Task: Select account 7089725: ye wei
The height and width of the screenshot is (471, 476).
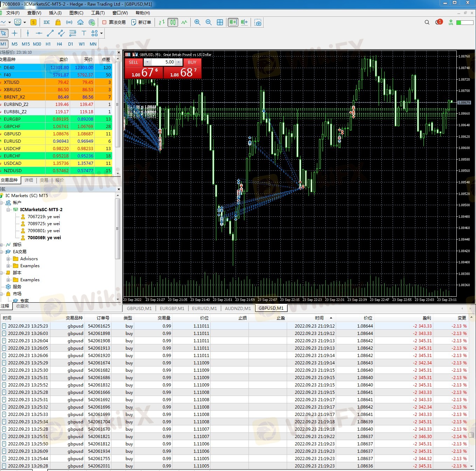Action: [43, 223]
